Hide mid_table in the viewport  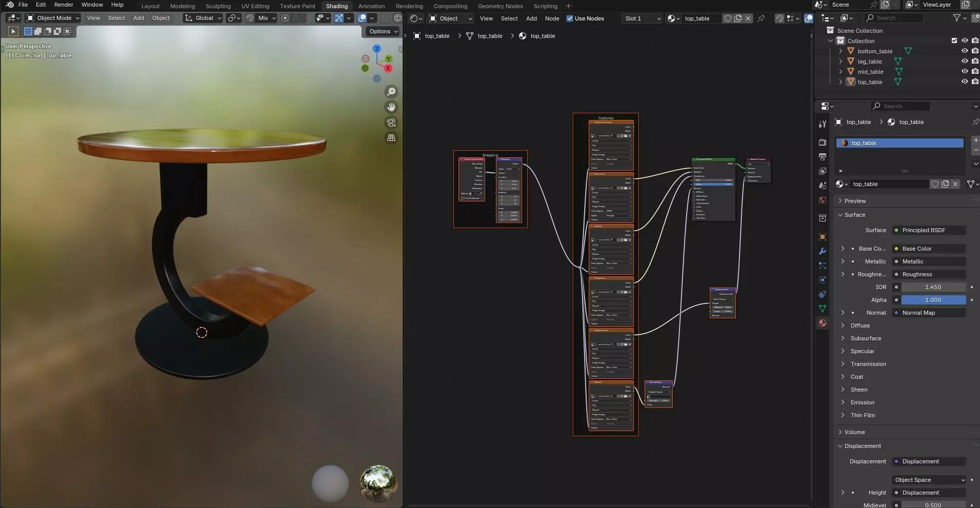coord(965,72)
